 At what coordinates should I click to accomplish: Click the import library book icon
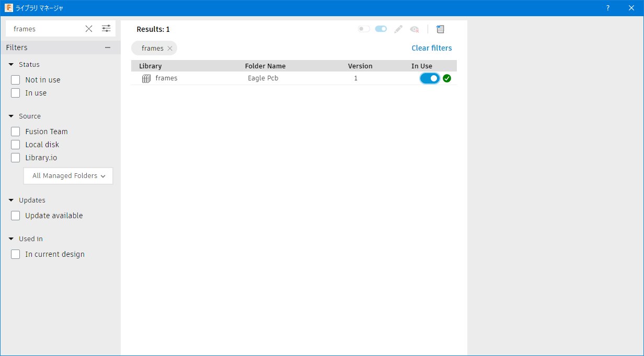pyautogui.click(x=440, y=29)
